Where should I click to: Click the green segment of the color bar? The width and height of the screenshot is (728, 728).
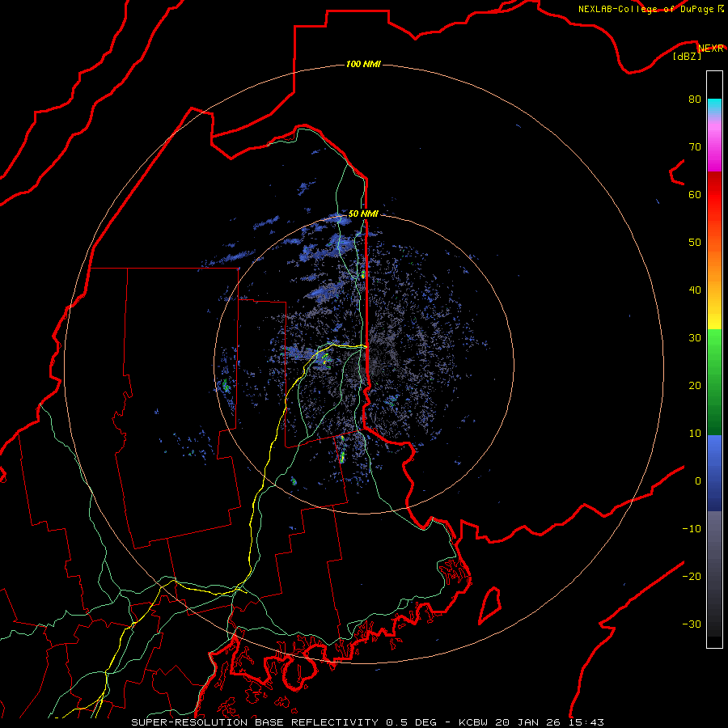714,382
